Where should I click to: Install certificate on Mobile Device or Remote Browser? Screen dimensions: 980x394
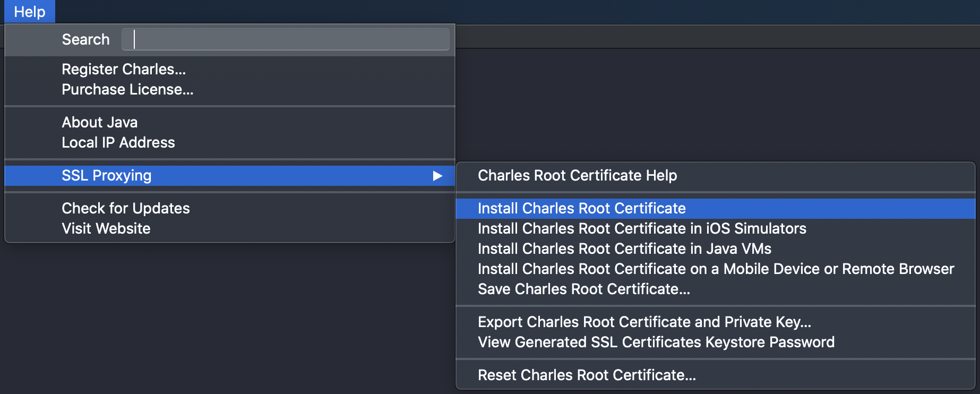click(716, 269)
